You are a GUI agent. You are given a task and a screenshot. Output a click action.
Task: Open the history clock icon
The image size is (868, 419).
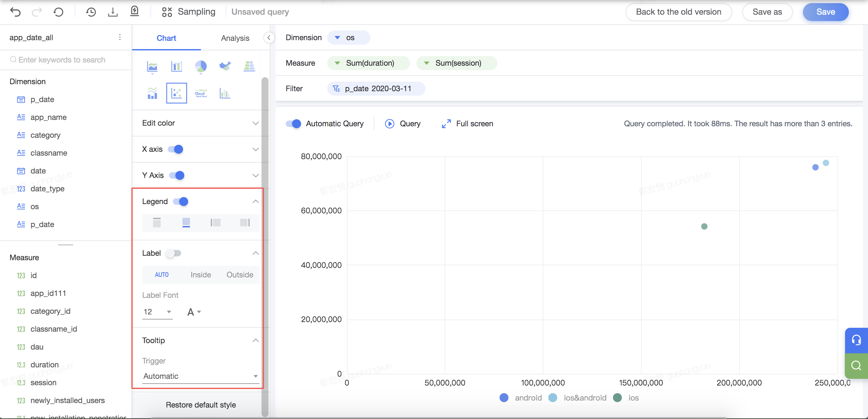[x=91, y=12]
